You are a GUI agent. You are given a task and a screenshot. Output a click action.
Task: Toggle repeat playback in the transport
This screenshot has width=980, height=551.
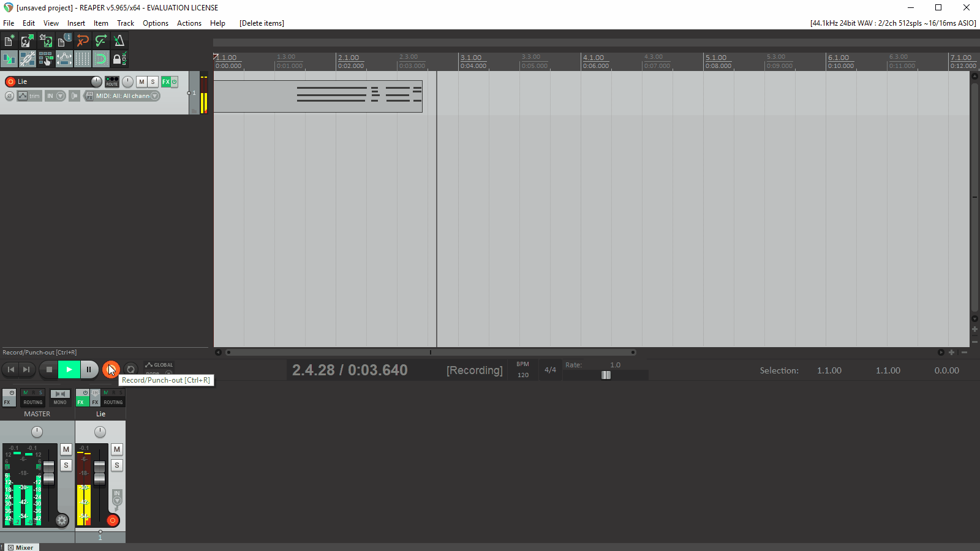[130, 370]
